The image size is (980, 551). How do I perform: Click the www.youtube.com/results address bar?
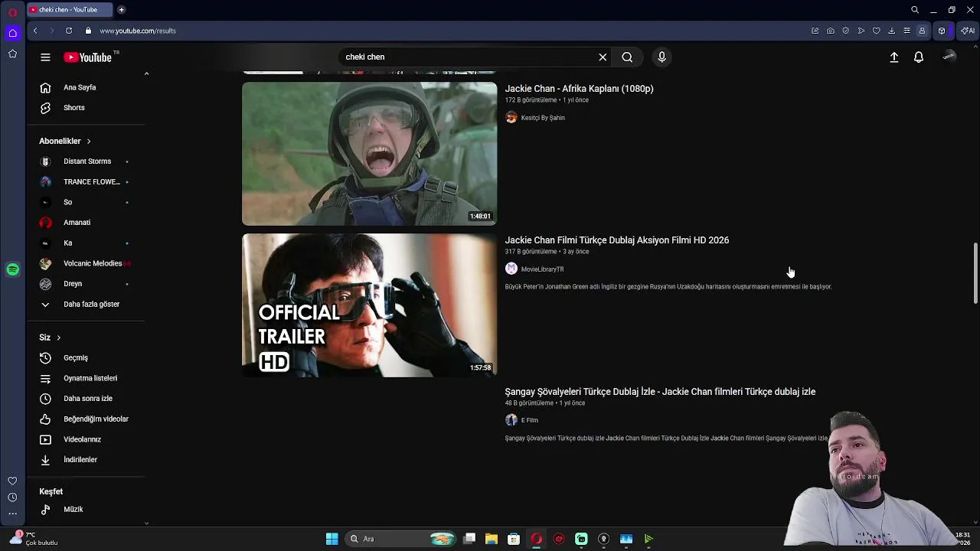tap(138, 31)
